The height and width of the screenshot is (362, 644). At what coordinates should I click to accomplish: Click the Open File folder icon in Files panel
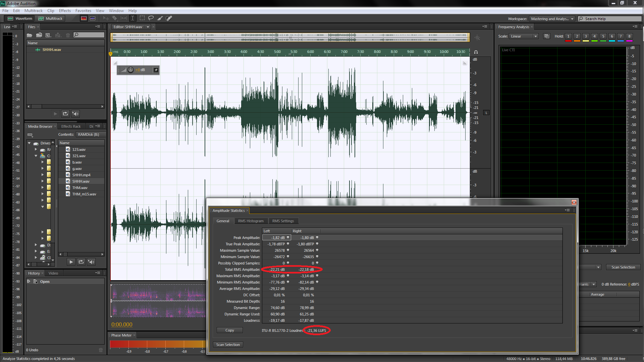coord(30,35)
